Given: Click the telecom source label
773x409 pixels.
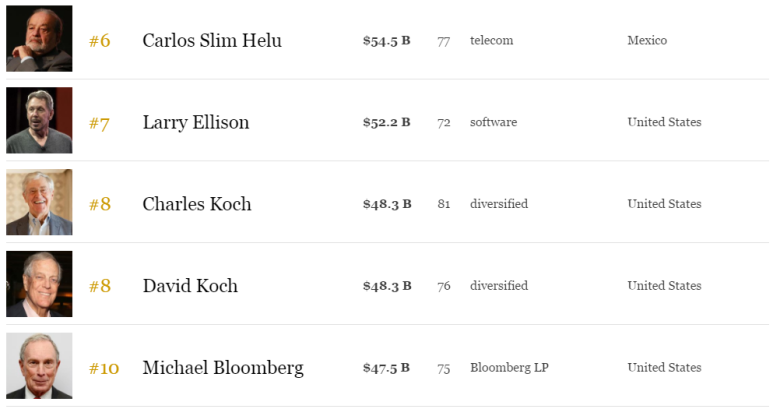Looking at the screenshot, I should coord(491,41).
